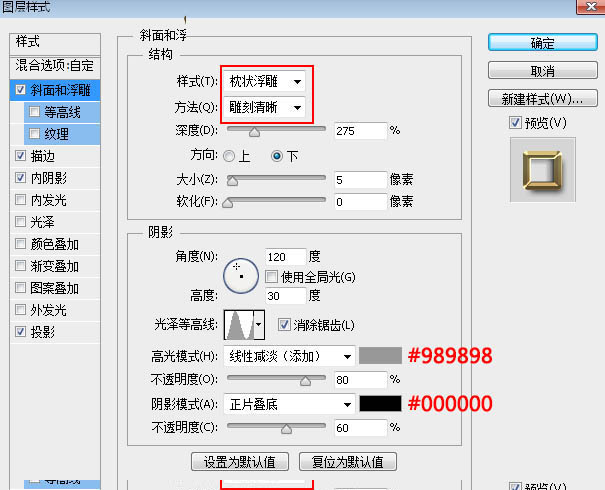Viewport: 605px width, 490px height.
Task: Enable the 颜色叠加 checkbox
Action: click(x=20, y=244)
